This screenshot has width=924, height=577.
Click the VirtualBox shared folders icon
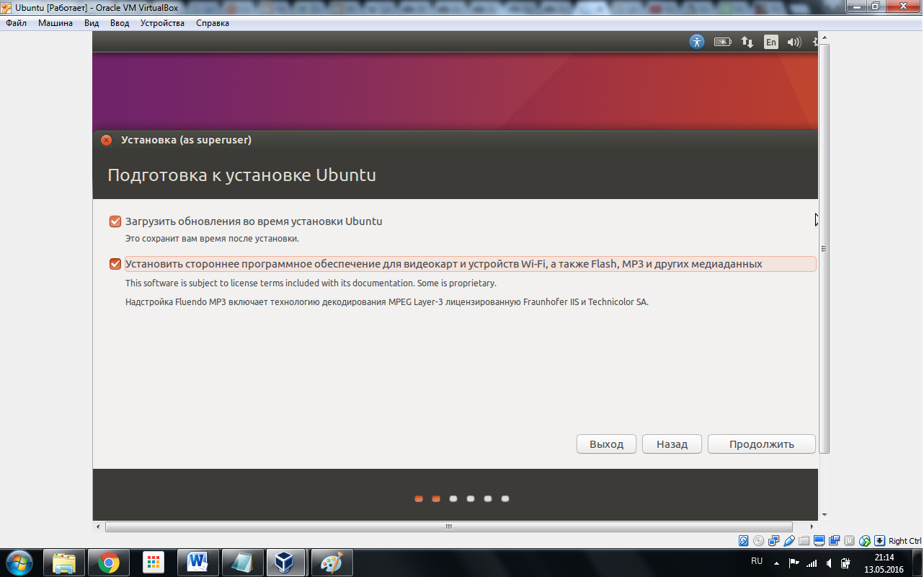point(804,541)
